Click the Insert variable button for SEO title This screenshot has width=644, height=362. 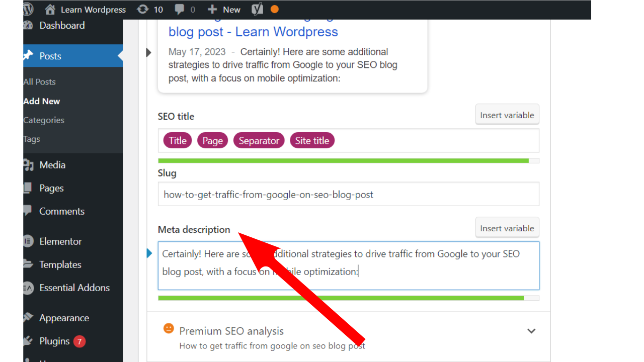507,115
